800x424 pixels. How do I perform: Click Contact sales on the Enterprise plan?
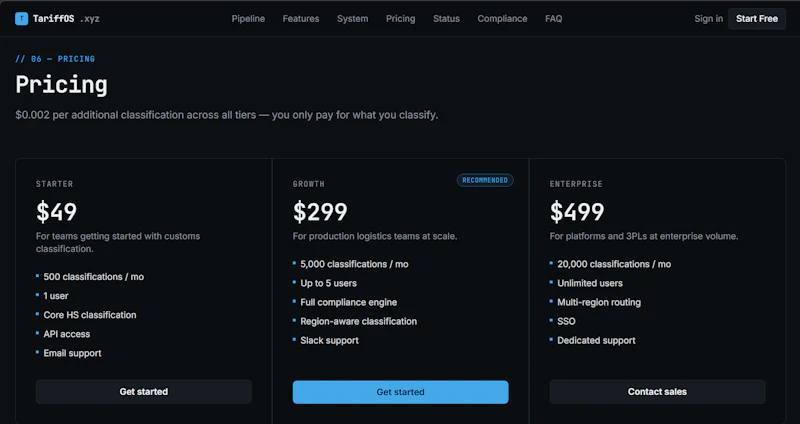(x=657, y=392)
